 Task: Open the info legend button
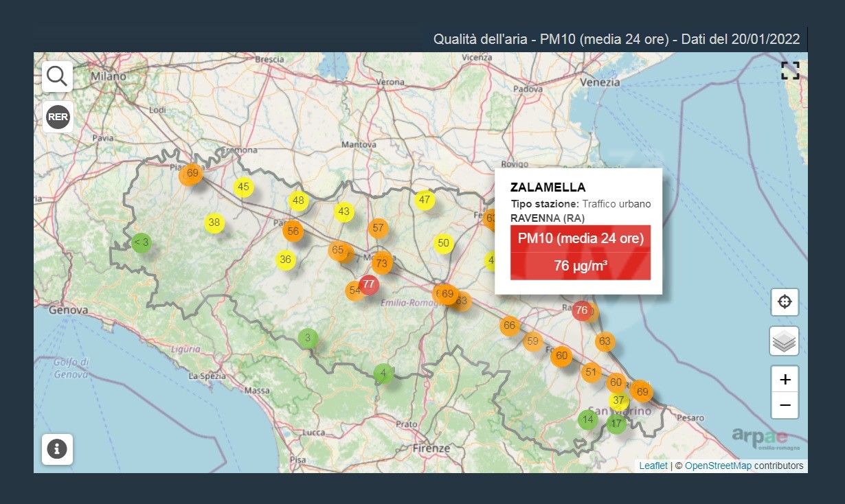coord(57,449)
